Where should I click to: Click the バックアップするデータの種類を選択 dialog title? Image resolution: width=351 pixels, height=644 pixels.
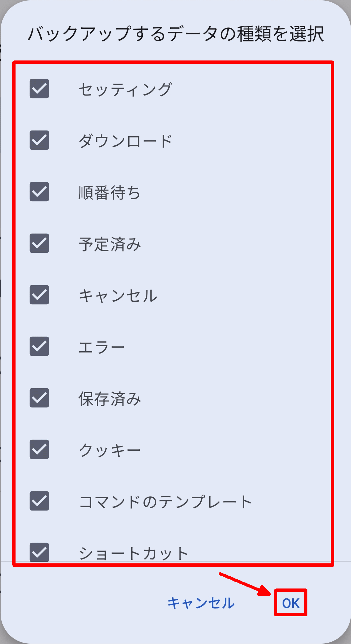pos(175,34)
